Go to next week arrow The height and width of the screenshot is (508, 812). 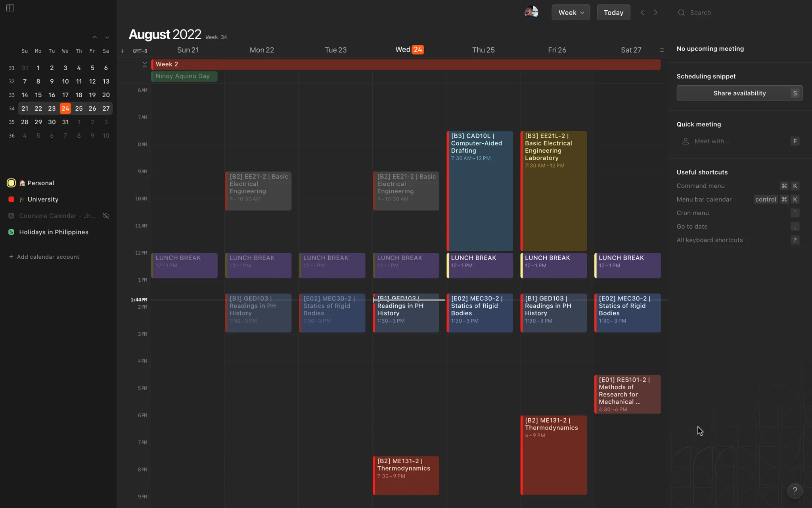pos(656,12)
